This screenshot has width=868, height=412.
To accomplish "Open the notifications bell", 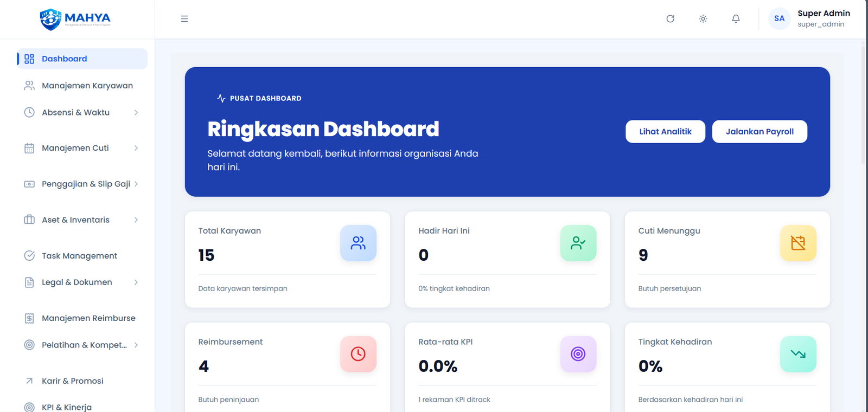I will pyautogui.click(x=736, y=19).
